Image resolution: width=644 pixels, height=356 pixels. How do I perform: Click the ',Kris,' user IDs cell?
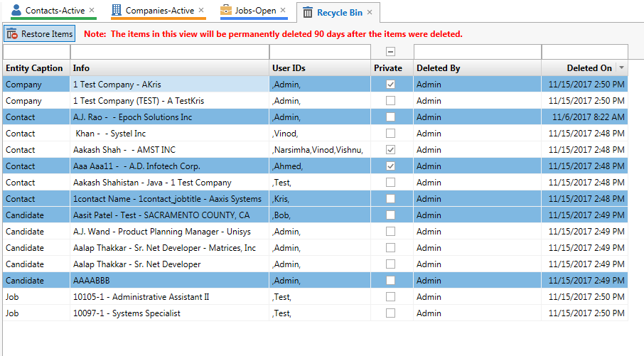320,199
